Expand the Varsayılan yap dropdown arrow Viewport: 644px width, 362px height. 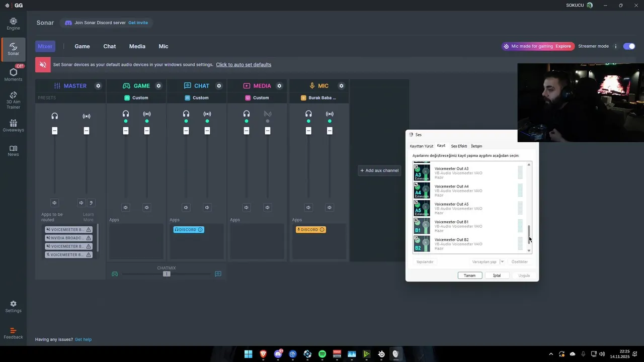coord(502,262)
